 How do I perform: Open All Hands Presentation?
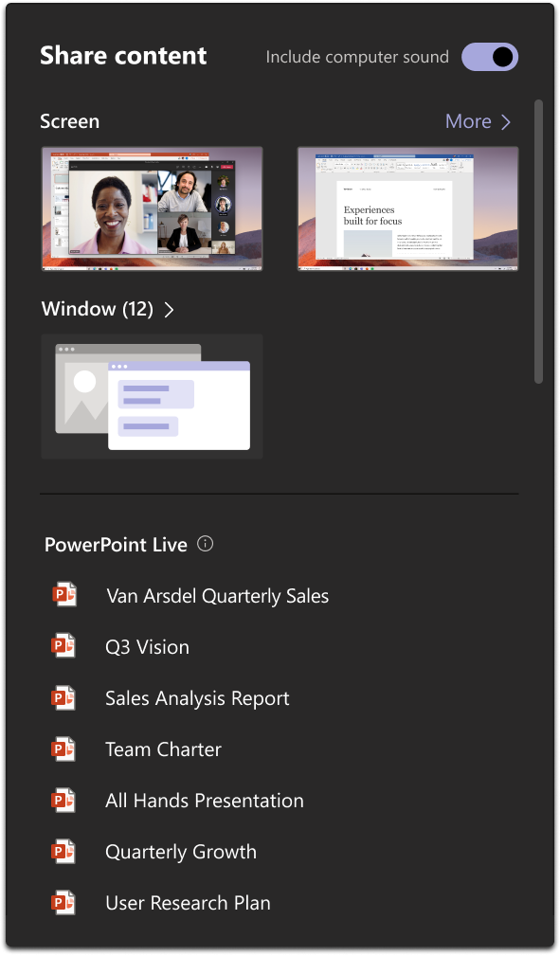(205, 801)
